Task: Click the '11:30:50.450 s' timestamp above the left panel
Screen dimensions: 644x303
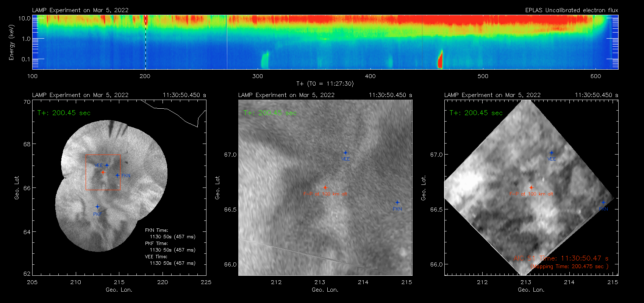Action: [184, 95]
